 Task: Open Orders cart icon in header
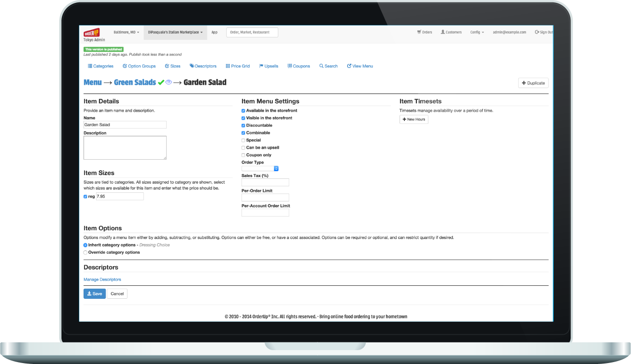tap(419, 32)
